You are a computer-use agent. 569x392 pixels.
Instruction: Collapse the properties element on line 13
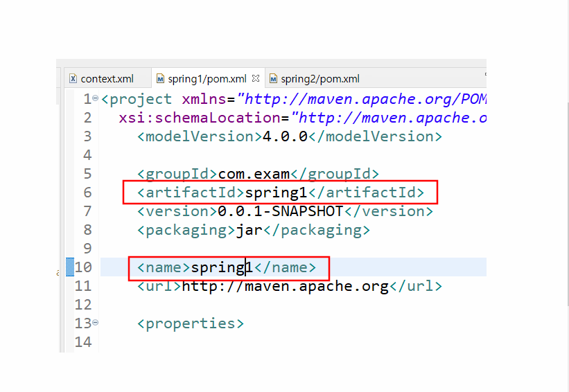95,322
